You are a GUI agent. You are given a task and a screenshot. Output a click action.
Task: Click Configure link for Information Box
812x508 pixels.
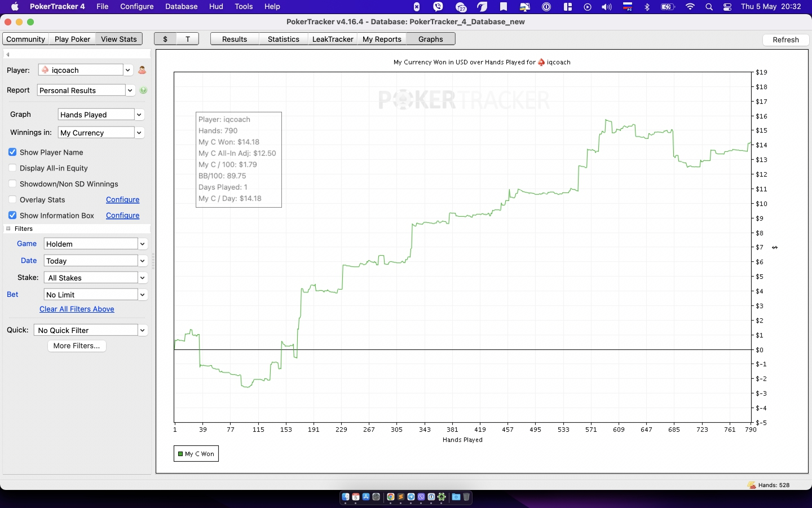tap(122, 216)
